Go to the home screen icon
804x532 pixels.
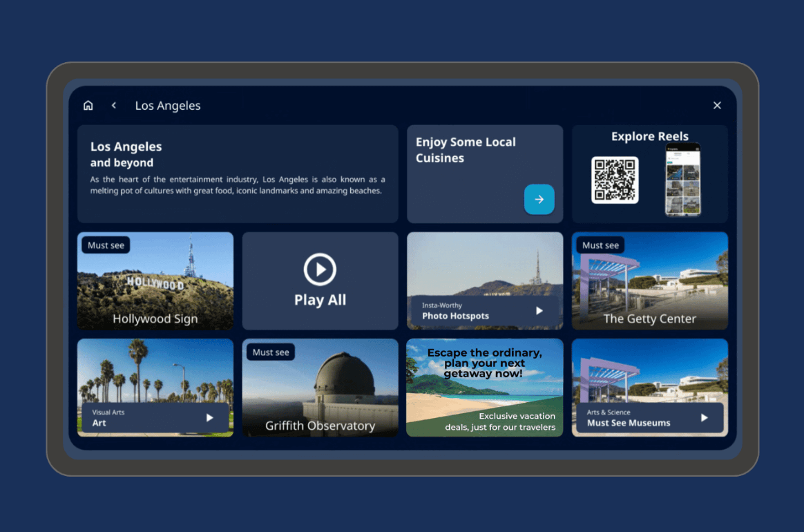tap(88, 106)
